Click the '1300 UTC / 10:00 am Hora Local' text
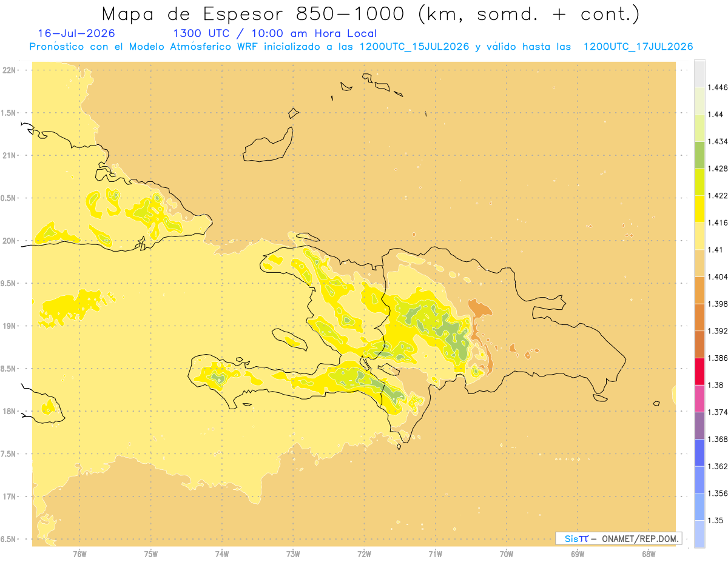This screenshot has width=728, height=562. (x=275, y=34)
